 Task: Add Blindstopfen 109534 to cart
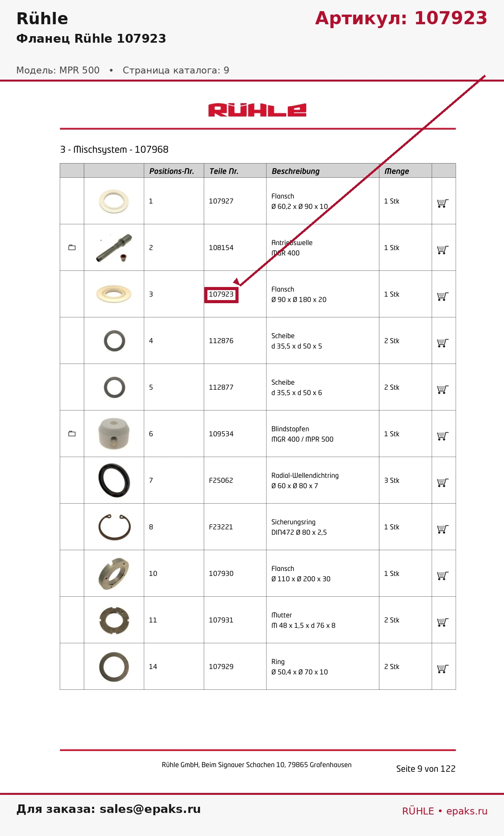(443, 436)
